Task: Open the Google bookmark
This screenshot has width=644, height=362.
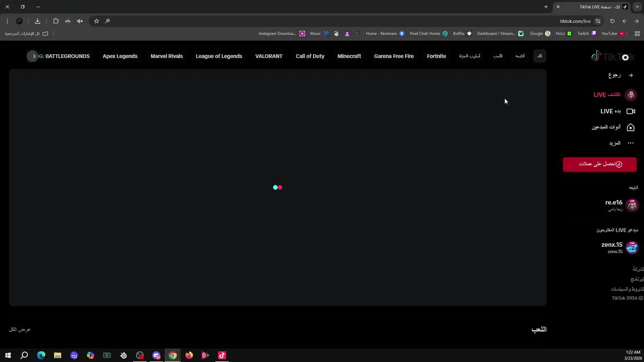Action: coord(540,34)
